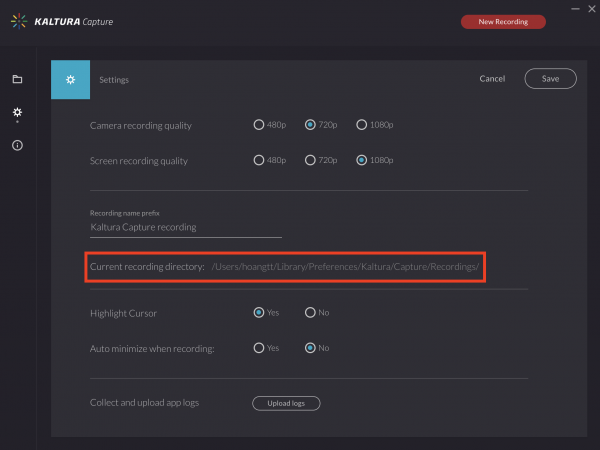The height and width of the screenshot is (450, 600).
Task: Click the blue Settings gear tile
Action: [x=70, y=80]
